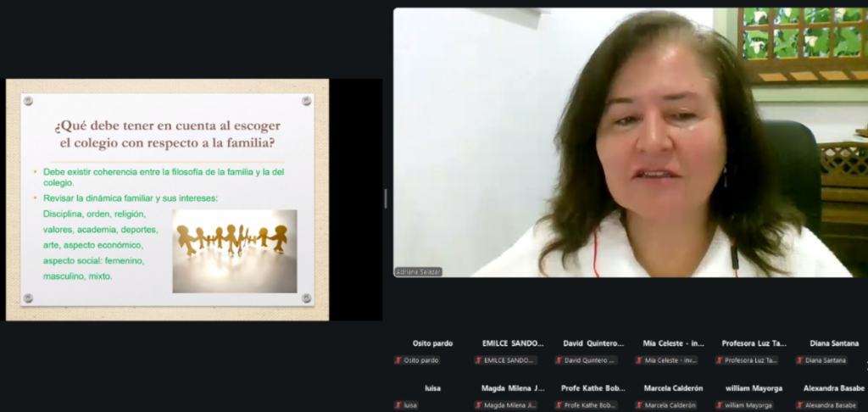Select the Profesora Luz Ta... participant tile
The image size is (868, 412).
click(x=754, y=352)
